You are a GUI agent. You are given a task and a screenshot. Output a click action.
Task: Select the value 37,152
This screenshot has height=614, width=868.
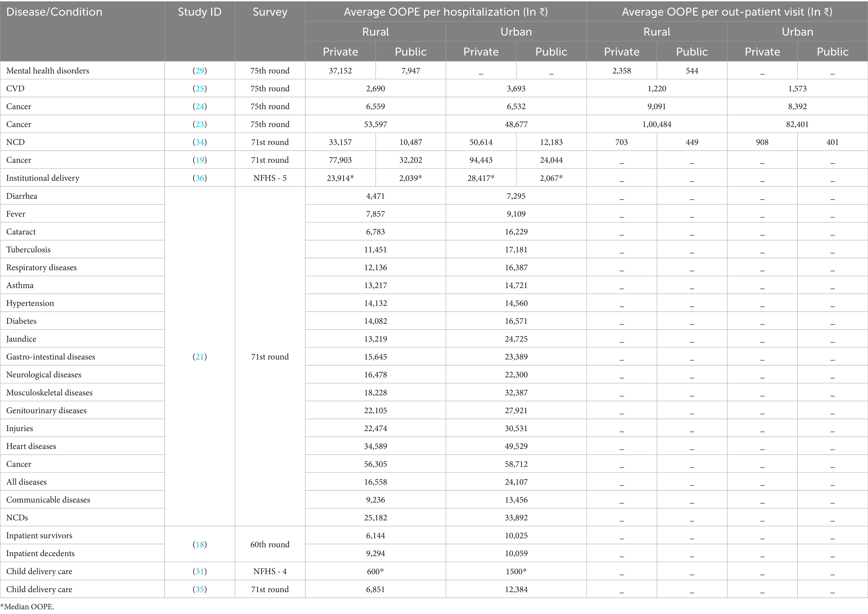tap(340, 71)
